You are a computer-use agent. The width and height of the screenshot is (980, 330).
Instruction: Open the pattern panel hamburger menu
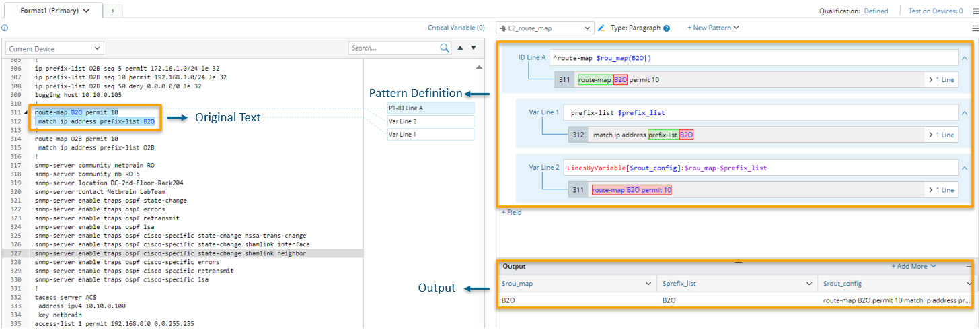(975, 28)
